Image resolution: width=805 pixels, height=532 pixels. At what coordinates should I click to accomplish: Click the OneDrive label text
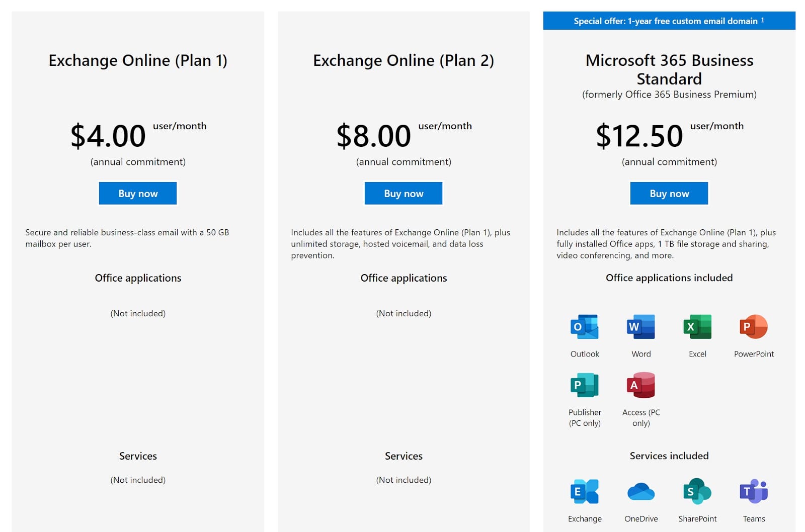point(641,519)
